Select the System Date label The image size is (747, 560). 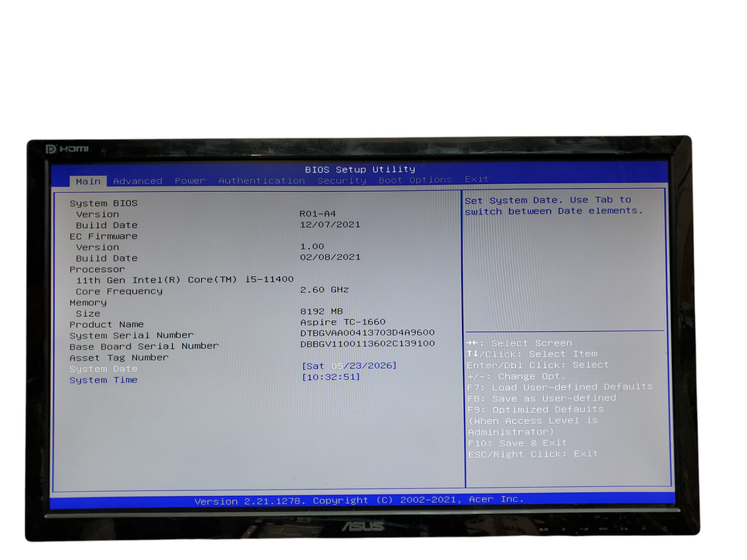tap(103, 369)
